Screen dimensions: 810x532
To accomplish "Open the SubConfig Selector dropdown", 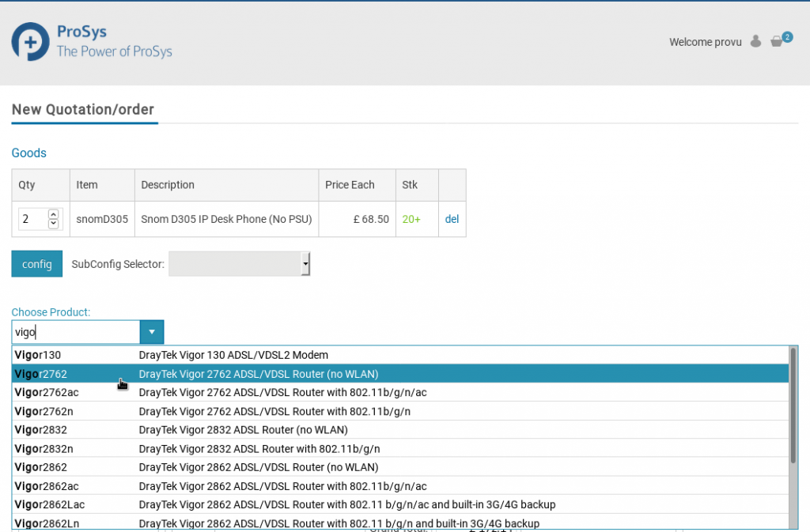I will (239, 264).
